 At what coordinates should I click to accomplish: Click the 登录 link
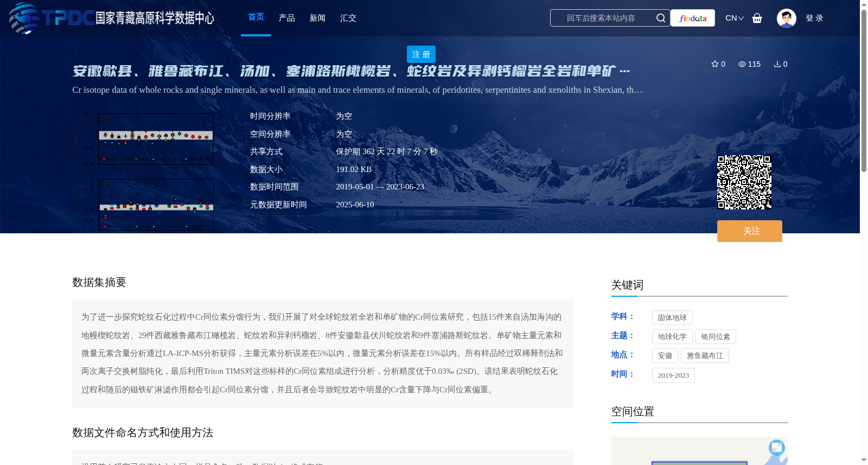click(x=814, y=18)
